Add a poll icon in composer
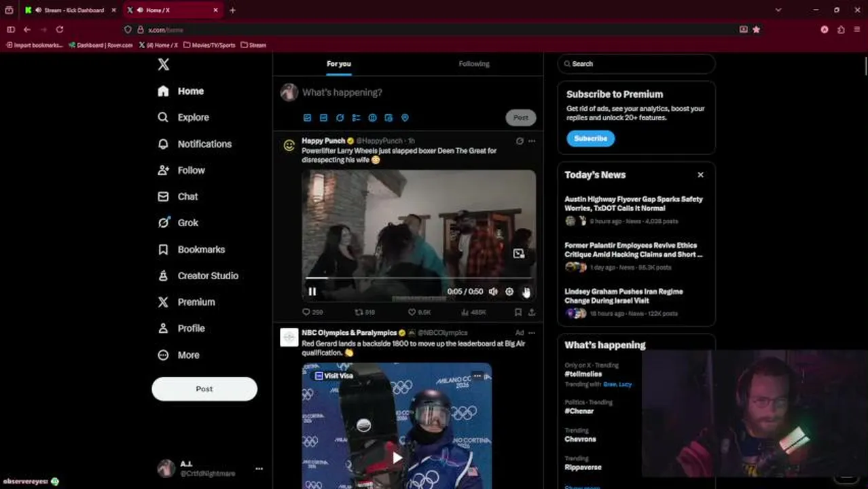 pyautogui.click(x=356, y=117)
